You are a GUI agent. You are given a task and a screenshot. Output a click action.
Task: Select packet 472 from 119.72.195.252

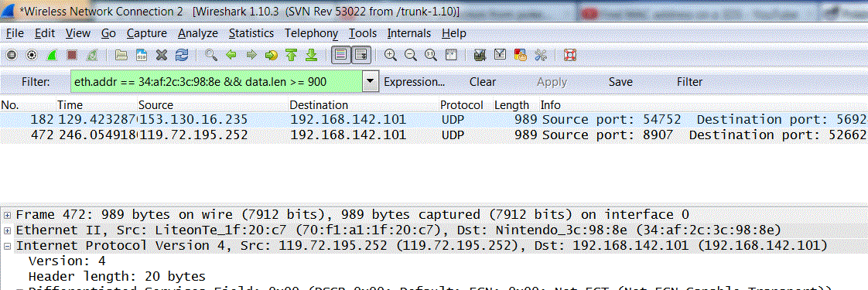434,135
